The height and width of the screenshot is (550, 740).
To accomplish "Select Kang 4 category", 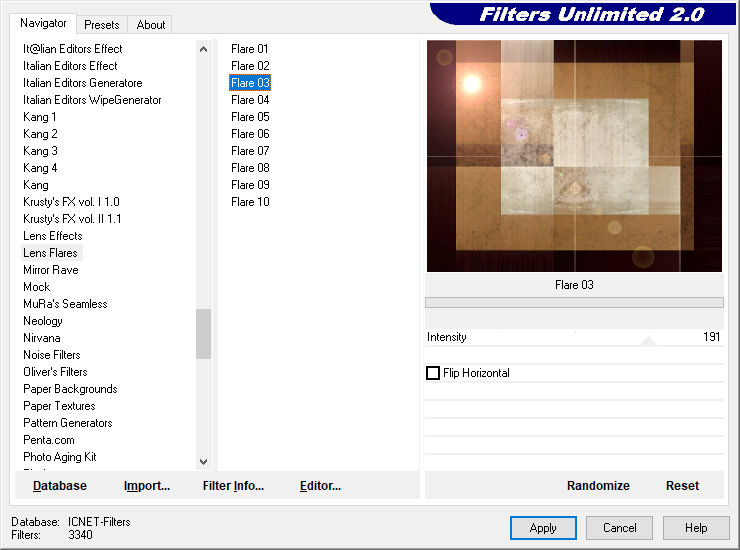I will click(40, 168).
